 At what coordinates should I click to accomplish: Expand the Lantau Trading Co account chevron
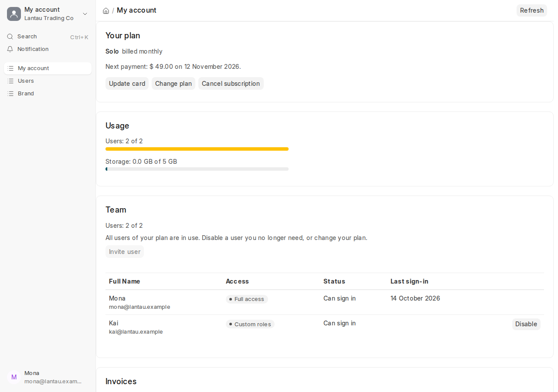85,14
